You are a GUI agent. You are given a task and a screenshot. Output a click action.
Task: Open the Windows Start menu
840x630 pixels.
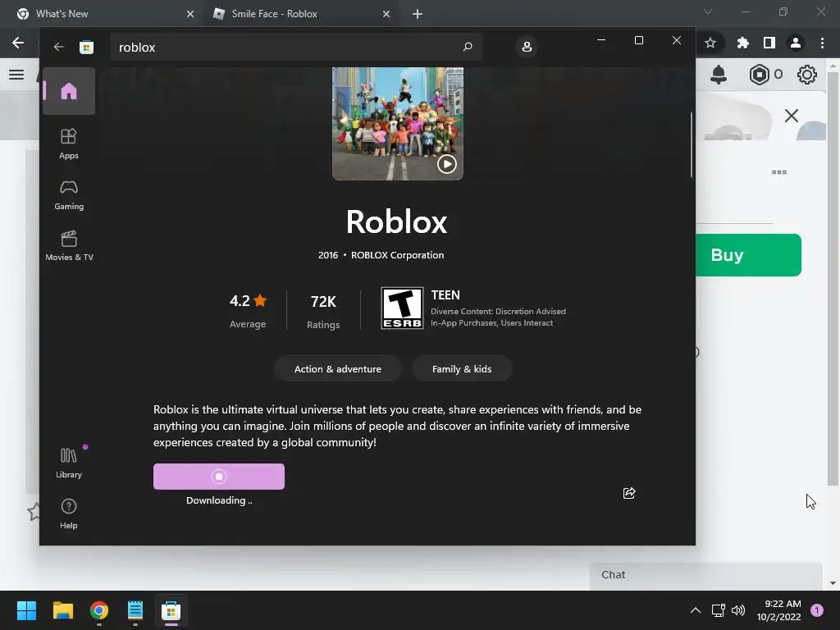click(x=26, y=610)
